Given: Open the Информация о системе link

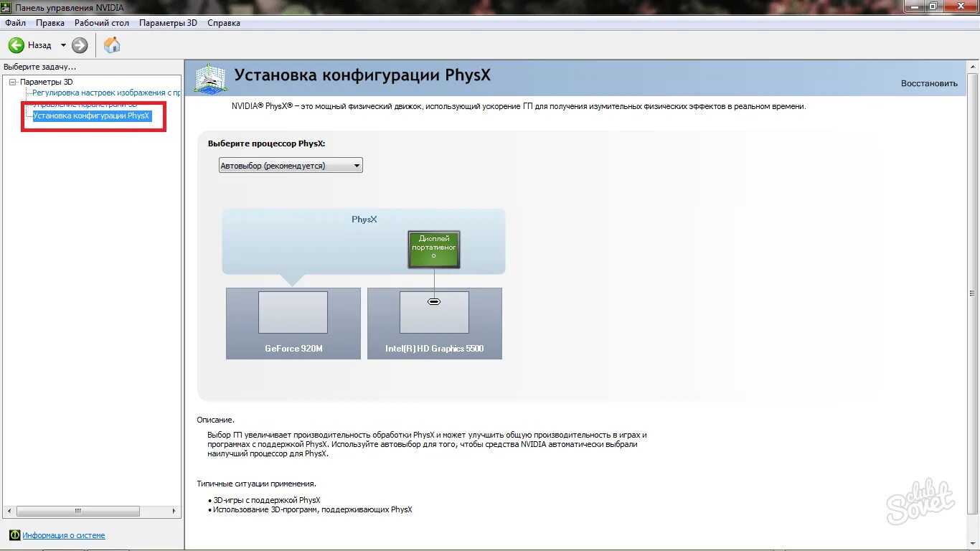Looking at the screenshot, I should [x=64, y=535].
